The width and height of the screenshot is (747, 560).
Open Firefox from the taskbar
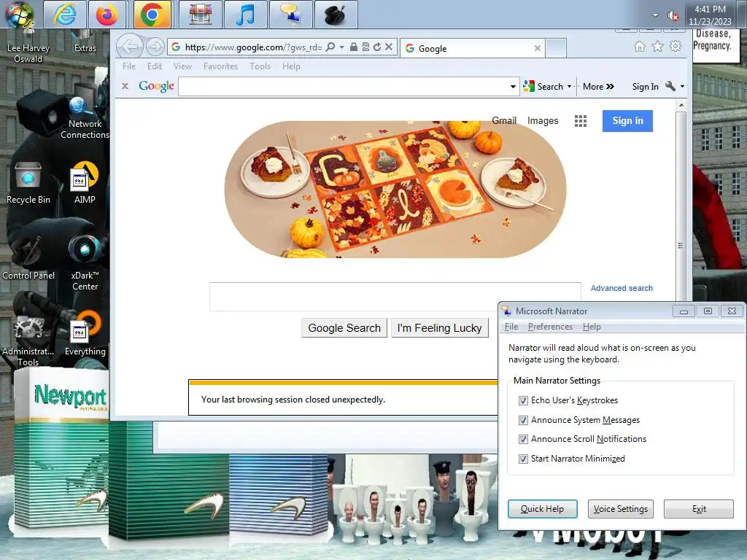pos(107,15)
